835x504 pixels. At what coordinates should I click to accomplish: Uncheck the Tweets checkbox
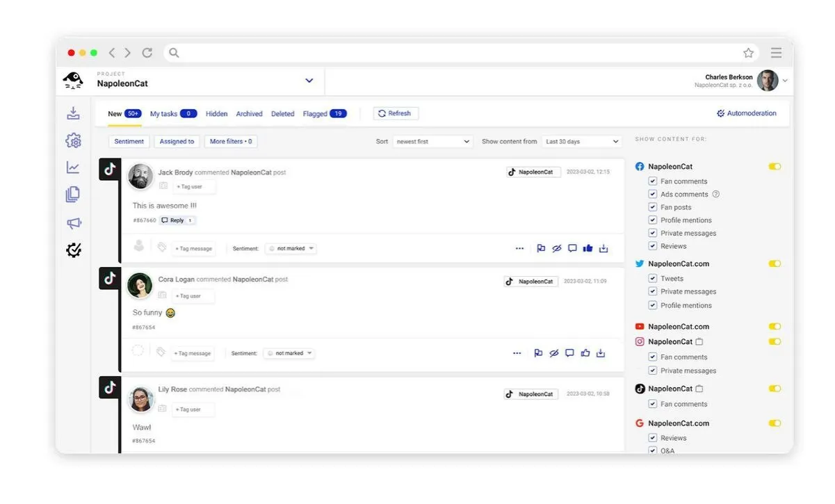point(652,279)
